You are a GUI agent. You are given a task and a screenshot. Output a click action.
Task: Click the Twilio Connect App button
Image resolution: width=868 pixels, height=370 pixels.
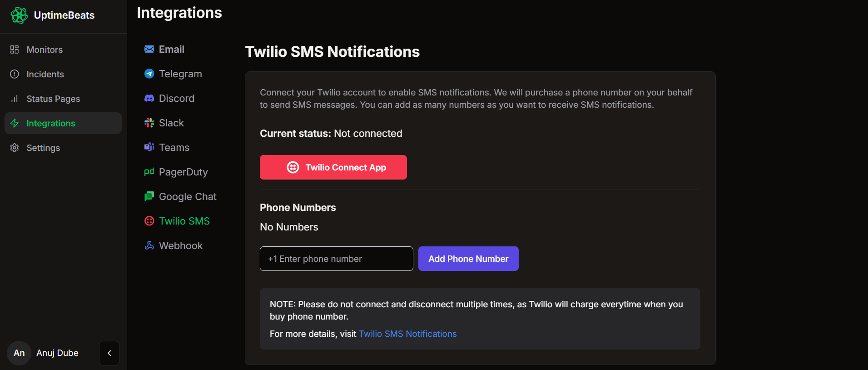[x=333, y=167]
